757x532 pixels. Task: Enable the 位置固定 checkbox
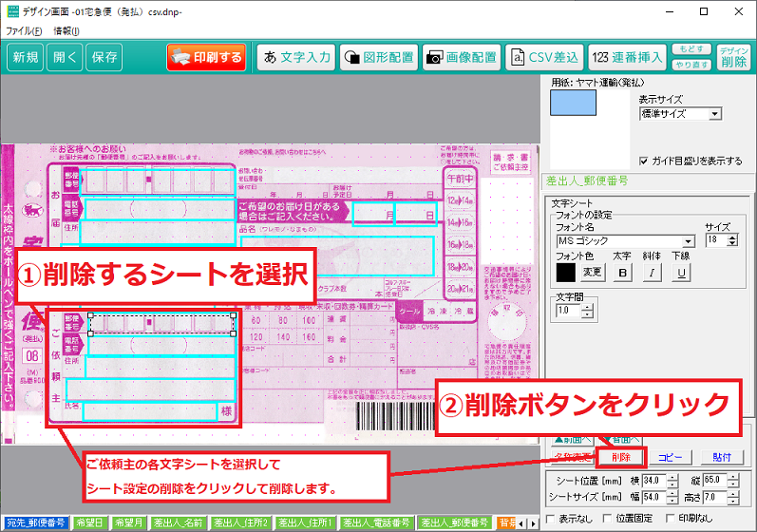pyautogui.click(x=608, y=519)
